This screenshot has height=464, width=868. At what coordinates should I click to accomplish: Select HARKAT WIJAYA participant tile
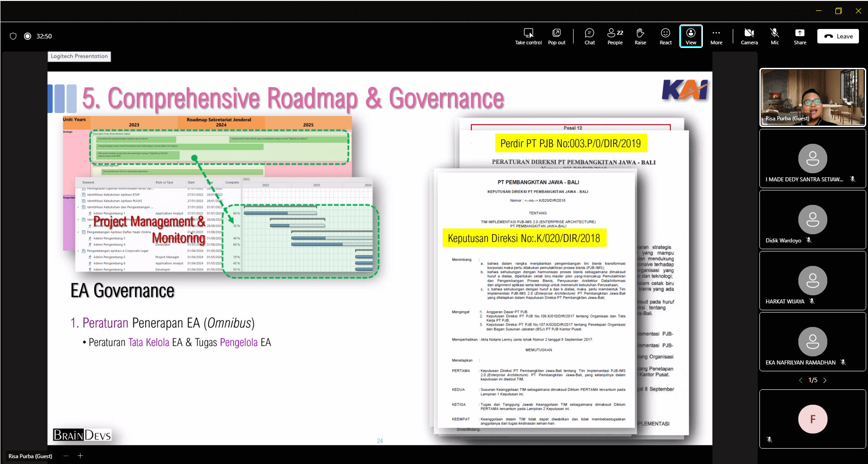(x=813, y=280)
